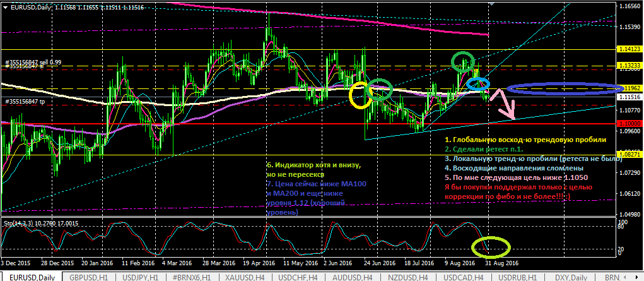Select the '#355156847 sl' stop loss label

[x=24, y=66]
